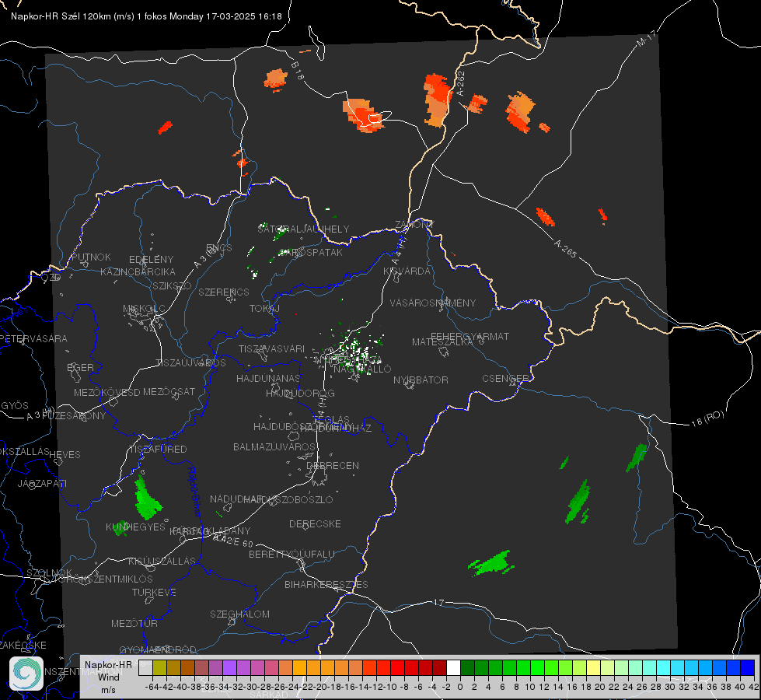
Task: Select the MEZŐTÚR label
Action: click(134, 623)
